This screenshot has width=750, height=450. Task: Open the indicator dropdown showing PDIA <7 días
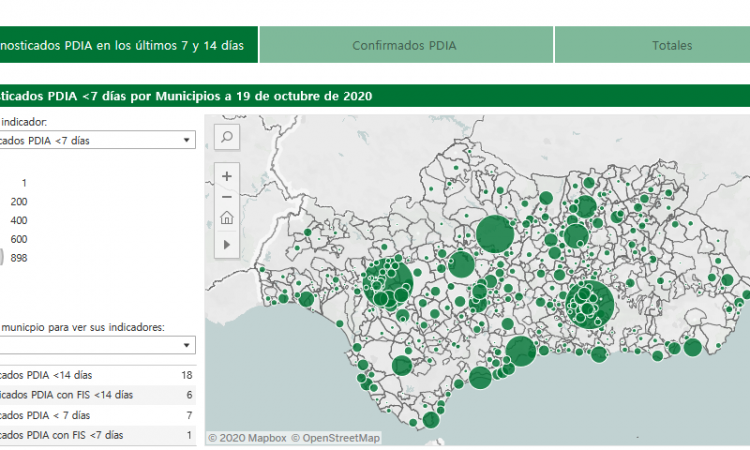97,140
